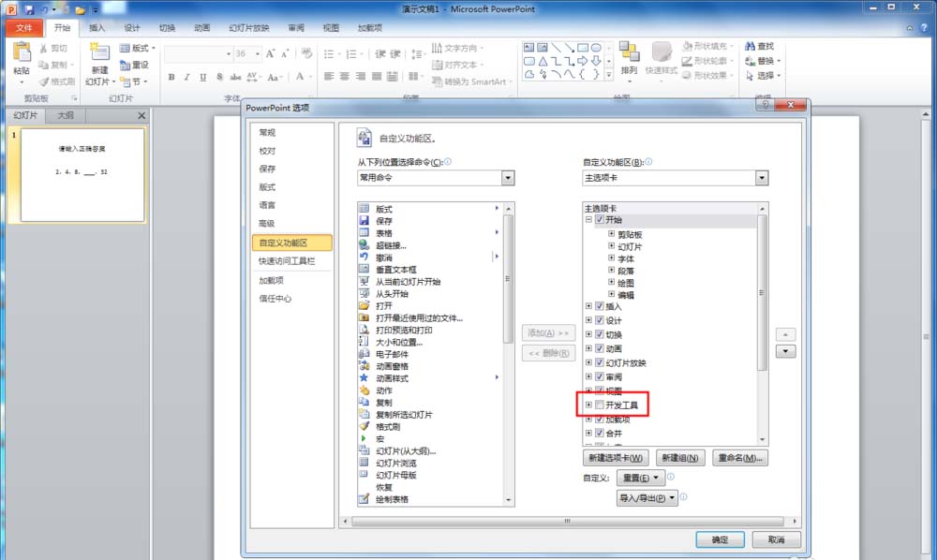Select 宏 command in commands list
This screenshot has width=937, height=560.
[380, 439]
